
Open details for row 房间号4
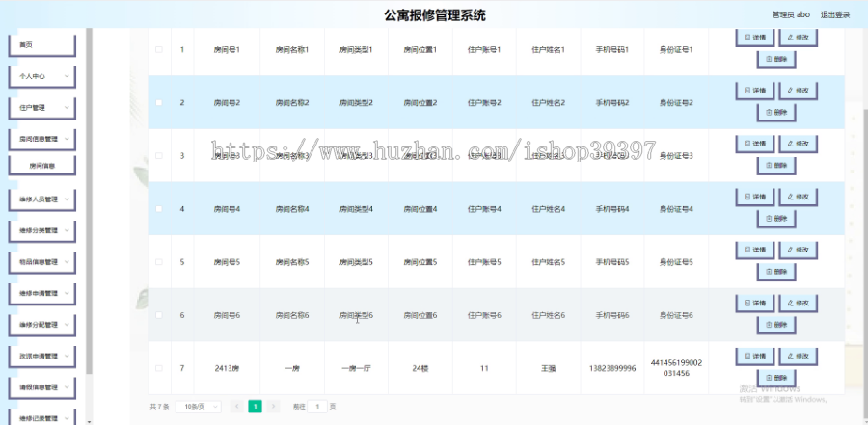coord(754,197)
